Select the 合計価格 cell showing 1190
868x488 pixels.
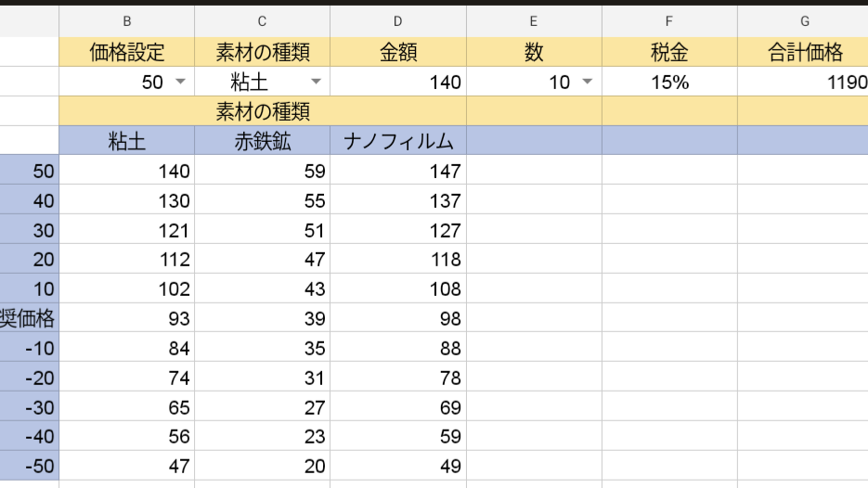pos(804,83)
